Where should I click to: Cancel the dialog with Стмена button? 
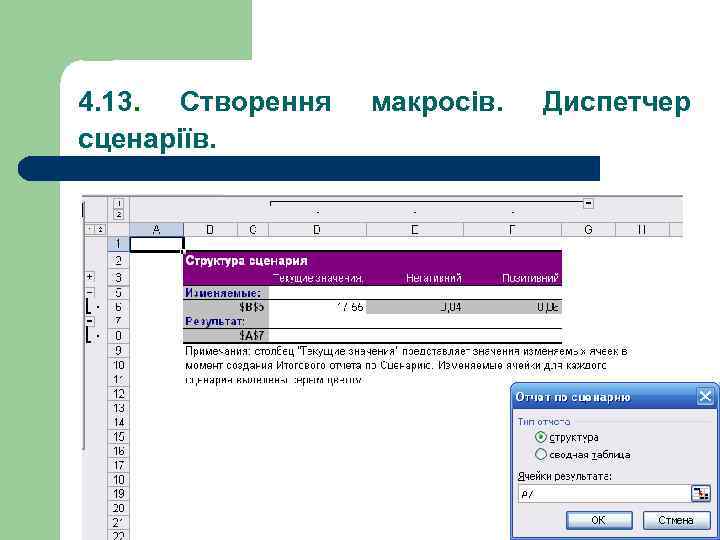676,520
